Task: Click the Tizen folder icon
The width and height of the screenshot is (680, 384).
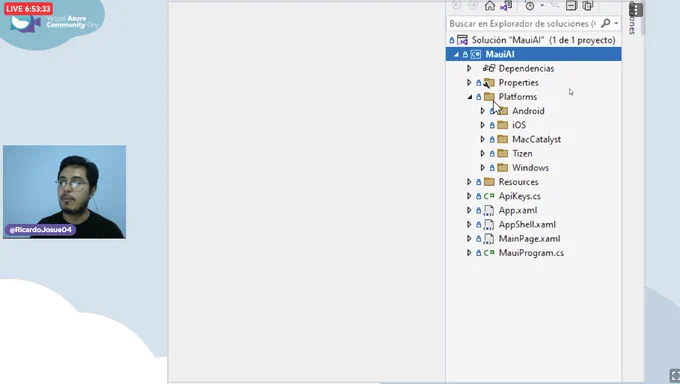Action: (x=503, y=153)
